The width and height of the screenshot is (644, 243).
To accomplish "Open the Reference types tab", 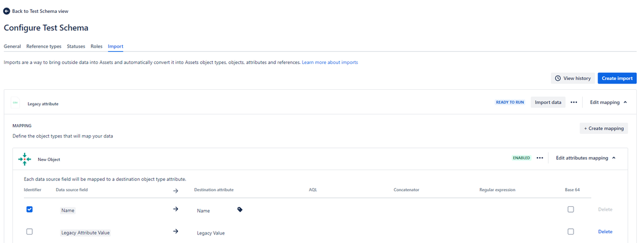I will tap(44, 47).
